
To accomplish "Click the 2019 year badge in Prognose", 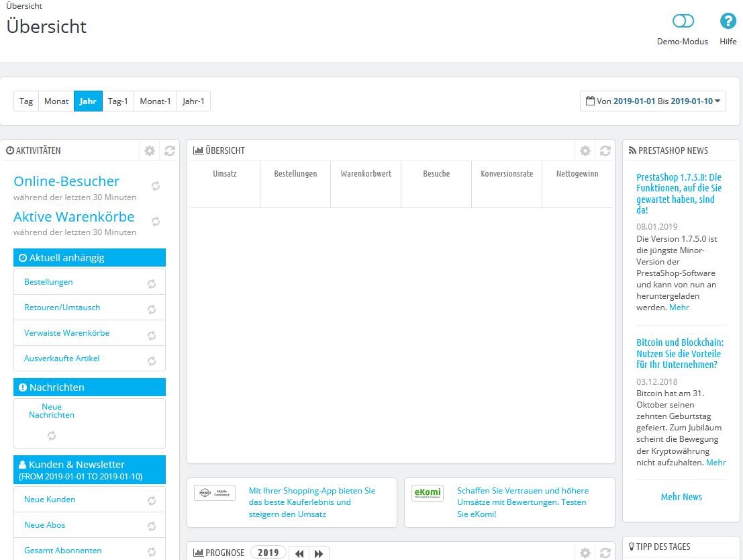I will click(x=268, y=553).
